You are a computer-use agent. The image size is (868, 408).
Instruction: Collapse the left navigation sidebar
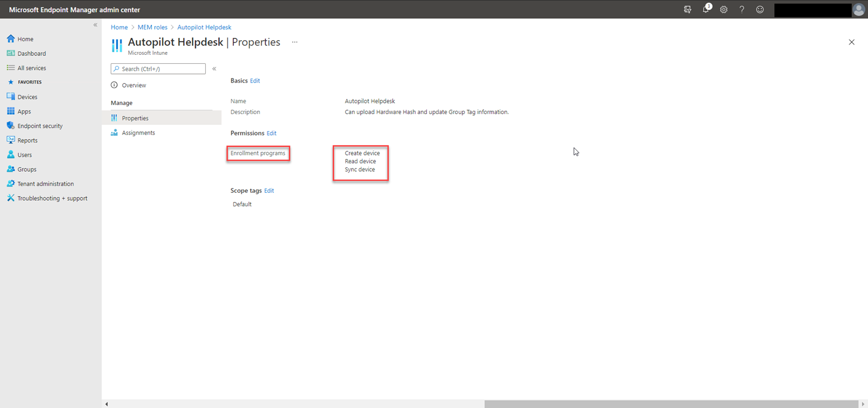[95, 25]
